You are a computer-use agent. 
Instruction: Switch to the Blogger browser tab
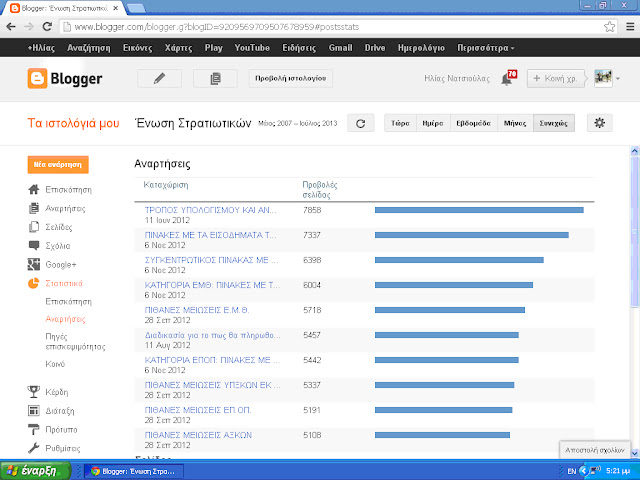(64, 8)
